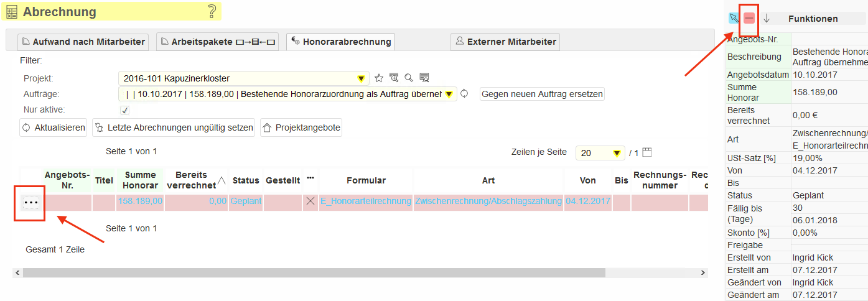Open the Externer Mitarbeiter tab
This screenshot has width=868, height=301.
point(505,42)
